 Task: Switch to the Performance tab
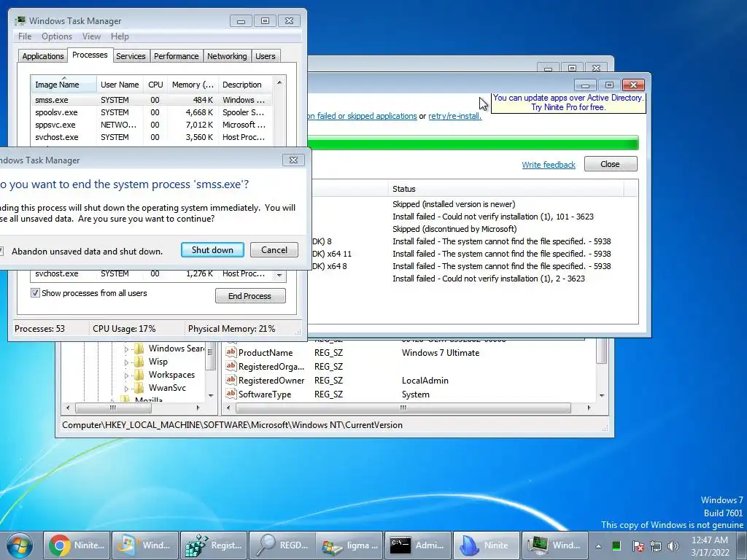pyautogui.click(x=176, y=56)
